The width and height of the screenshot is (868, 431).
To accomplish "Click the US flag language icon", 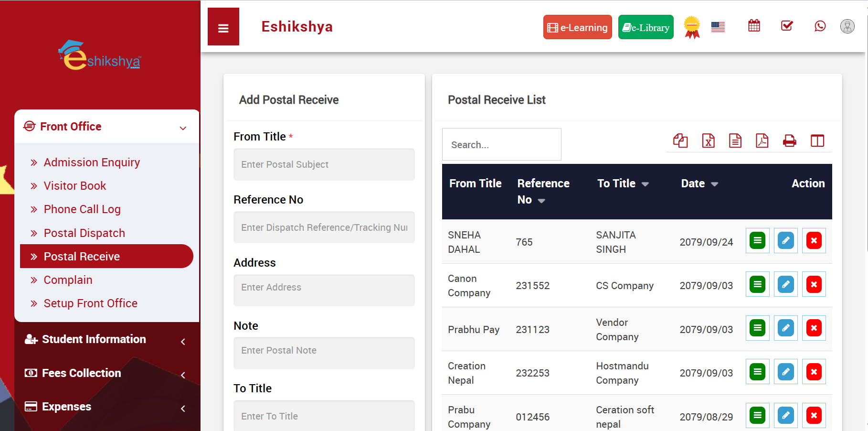I will [718, 27].
